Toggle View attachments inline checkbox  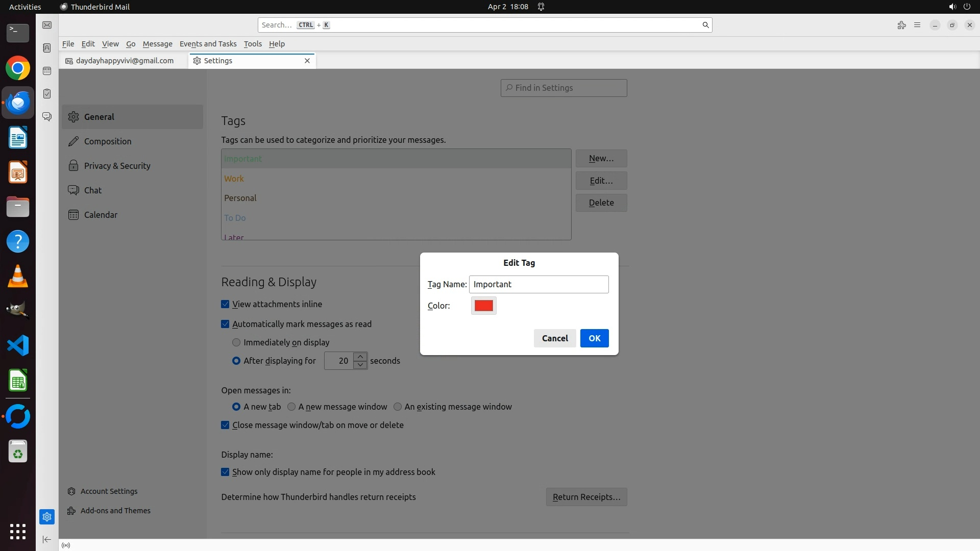[x=225, y=304]
